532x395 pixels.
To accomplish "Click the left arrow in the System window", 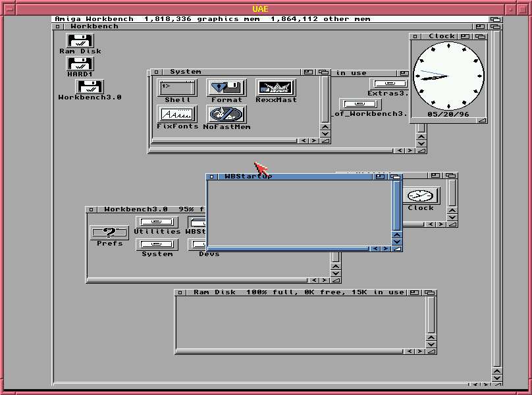I will (x=304, y=141).
